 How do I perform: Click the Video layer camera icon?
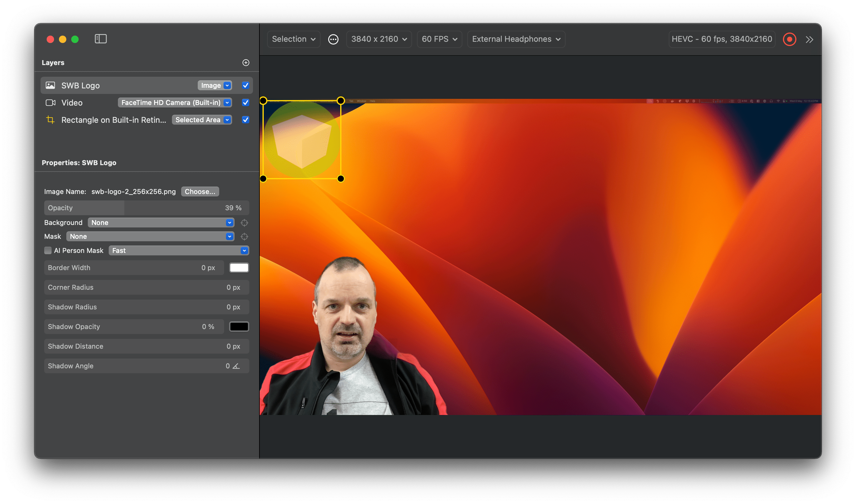50,103
